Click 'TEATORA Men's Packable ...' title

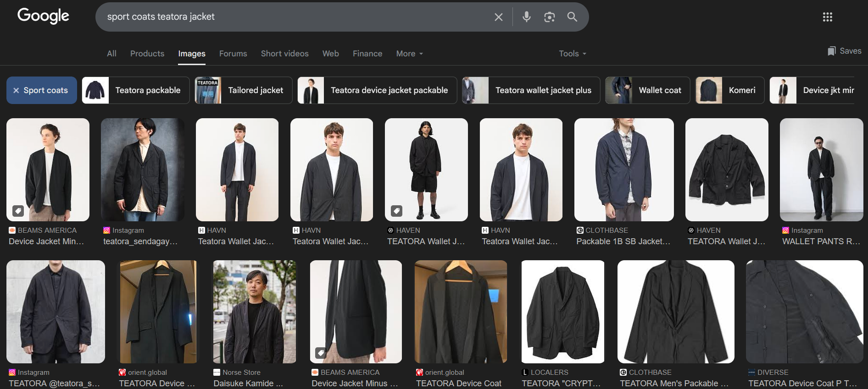click(x=674, y=384)
